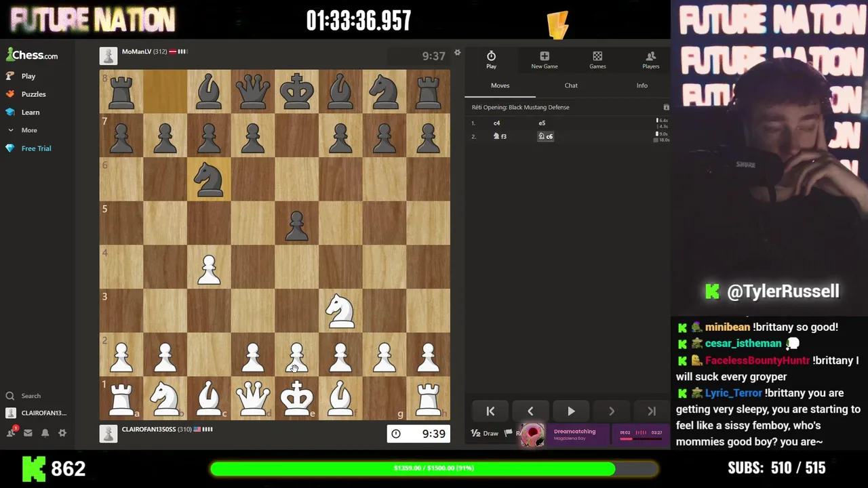Open MoManLV username link

tap(136, 52)
